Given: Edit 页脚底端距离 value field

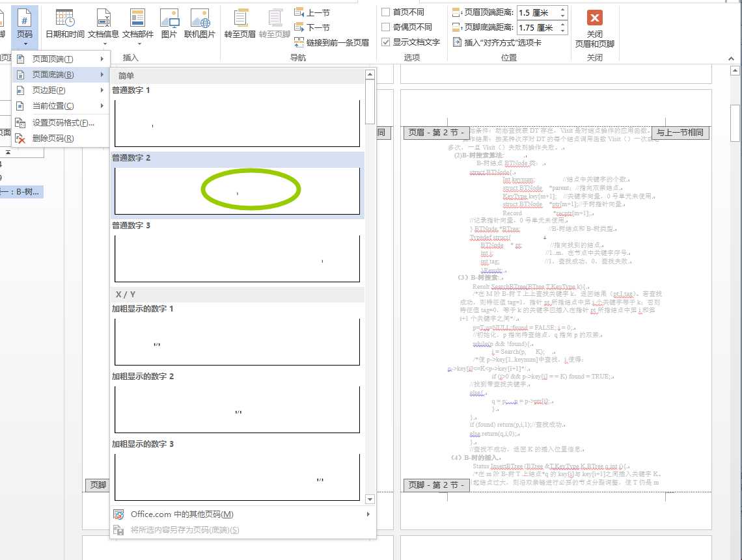Looking at the screenshot, I should click(x=538, y=28).
